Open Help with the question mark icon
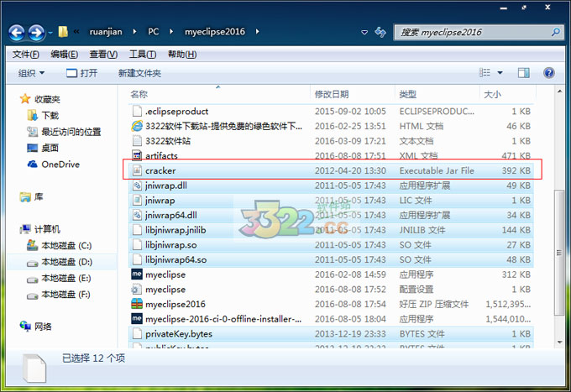The width and height of the screenshot is (571, 392). pyautogui.click(x=549, y=73)
